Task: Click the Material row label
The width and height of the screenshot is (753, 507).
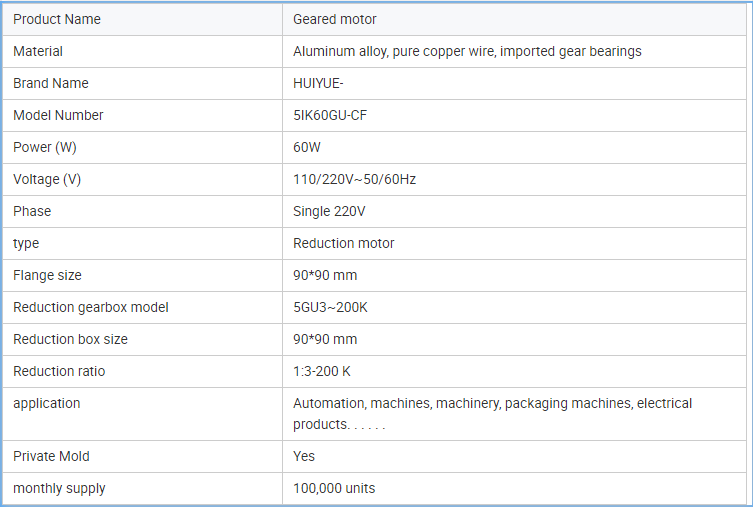Action: (x=38, y=51)
